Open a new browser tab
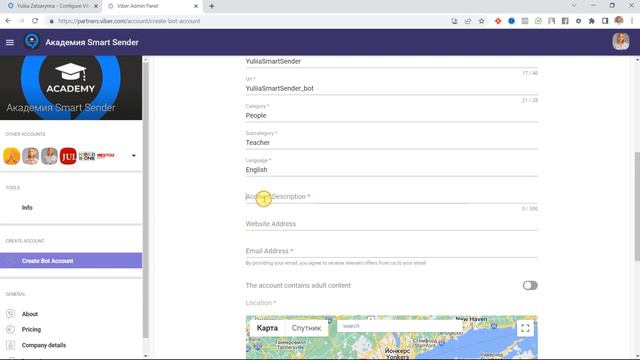640x360 pixels. (212, 6)
